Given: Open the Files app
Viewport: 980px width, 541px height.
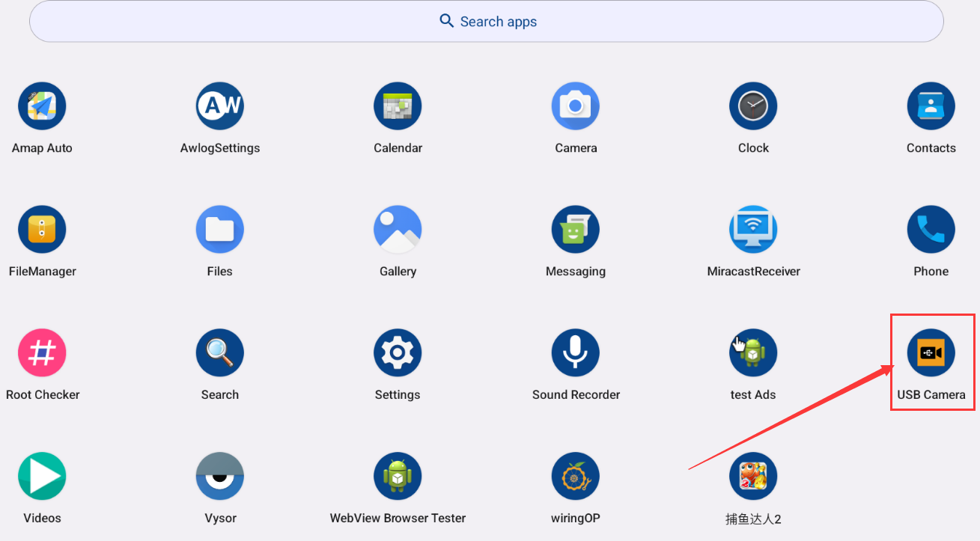Looking at the screenshot, I should point(220,230).
